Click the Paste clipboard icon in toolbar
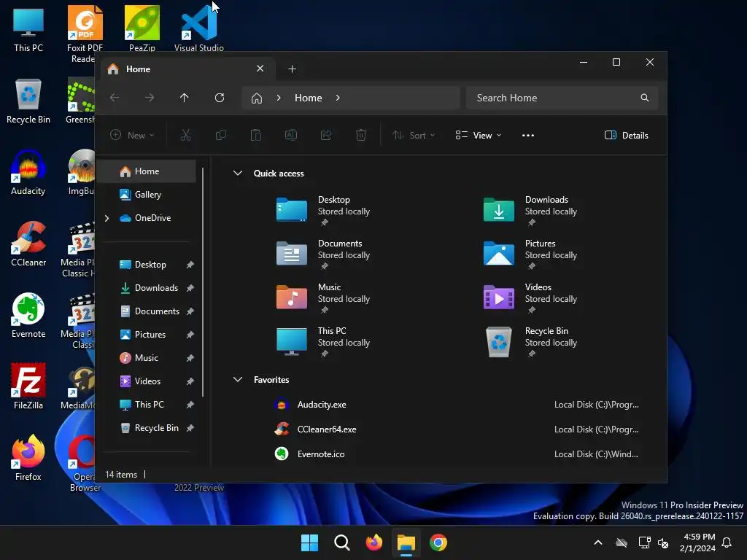The width and height of the screenshot is (747, 560). click(256, 135)
